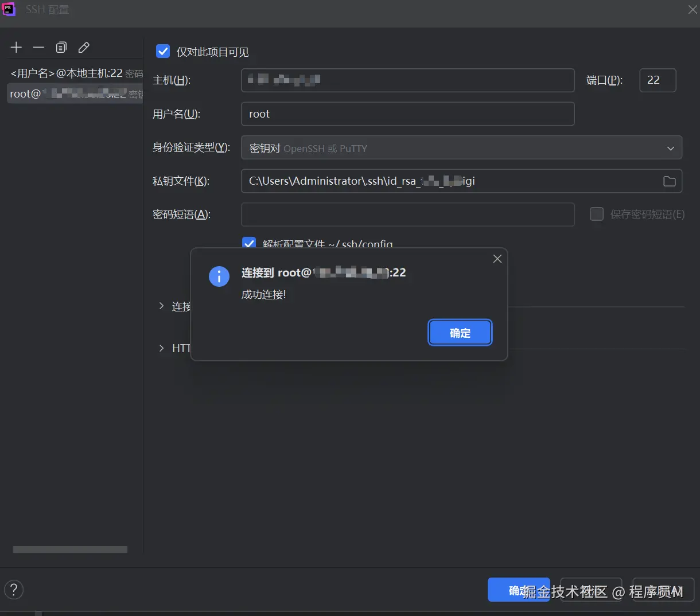Screen dimensions: 700x616
Task: Click the pencil edit icon
Action: [x=84, y=48]
